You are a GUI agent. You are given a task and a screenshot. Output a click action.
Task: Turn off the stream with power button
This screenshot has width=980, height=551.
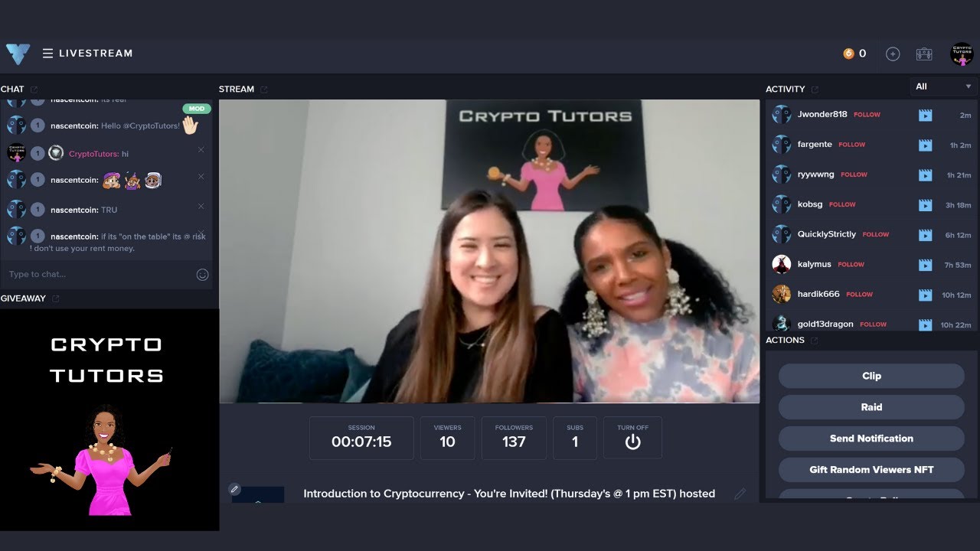coord(632,442)
